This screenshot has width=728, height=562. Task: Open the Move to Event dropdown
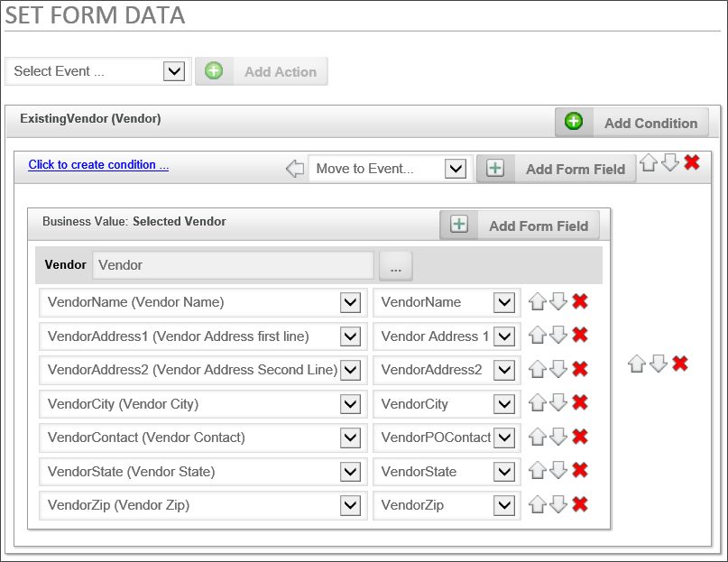click(x=456, y=169)
